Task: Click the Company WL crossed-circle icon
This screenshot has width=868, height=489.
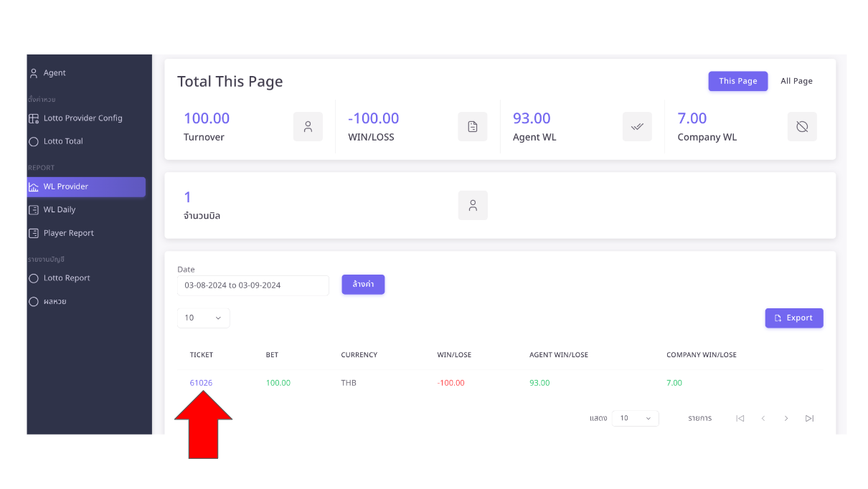Action: point(802,127)
